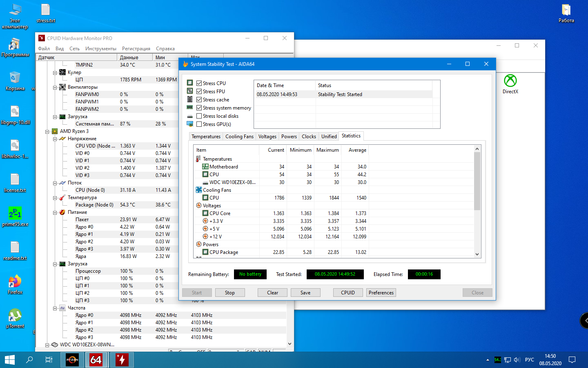
Task: Open the notification center icon
Action: pyautogui.click(x=572, y=360)
